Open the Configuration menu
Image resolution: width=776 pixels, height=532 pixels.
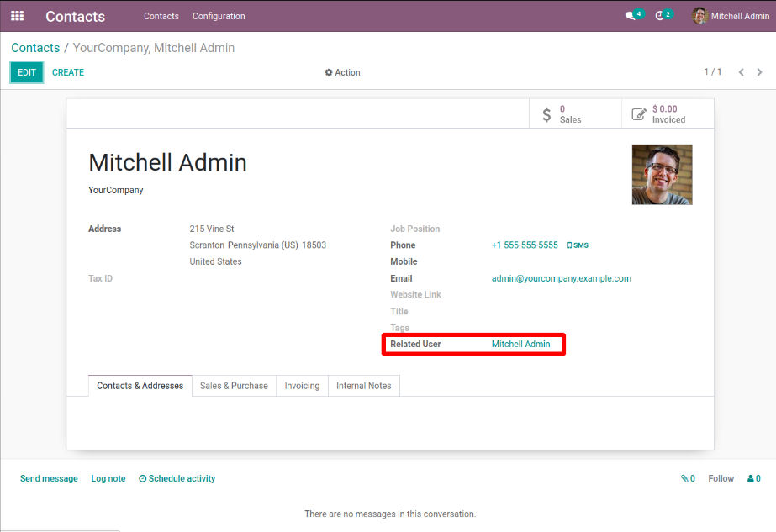pos(219,16)
